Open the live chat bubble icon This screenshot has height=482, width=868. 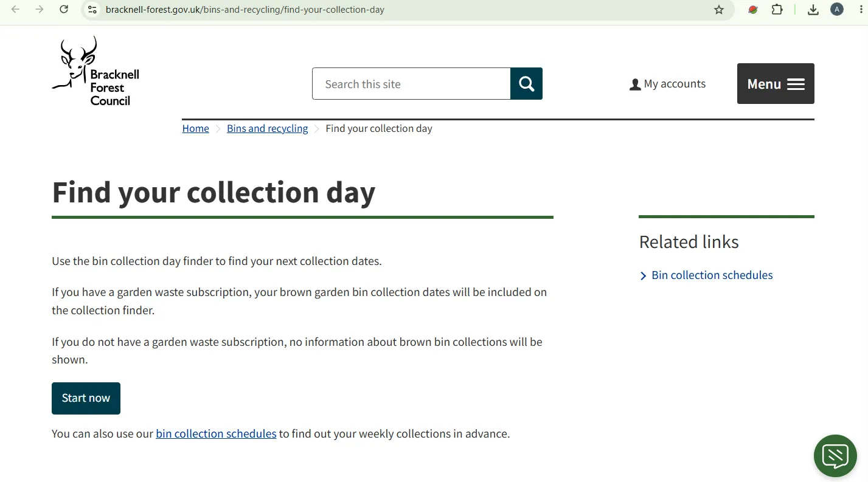tap(835, 456)
